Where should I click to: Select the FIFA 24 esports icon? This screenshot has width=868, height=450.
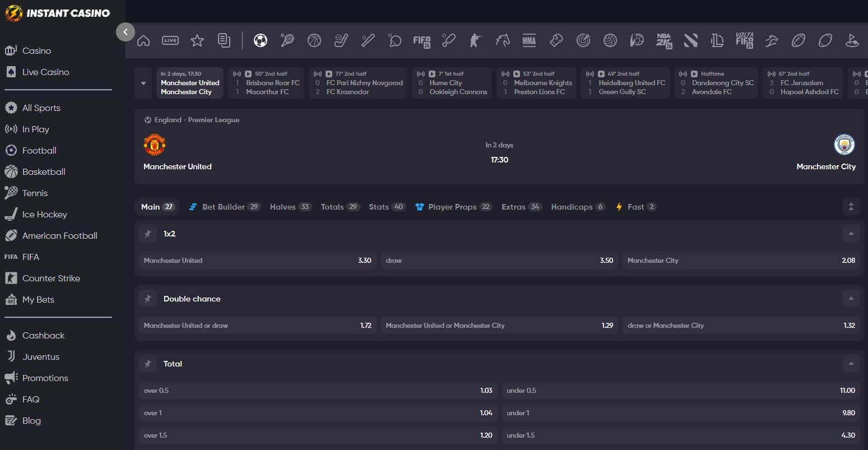(422, 41)
